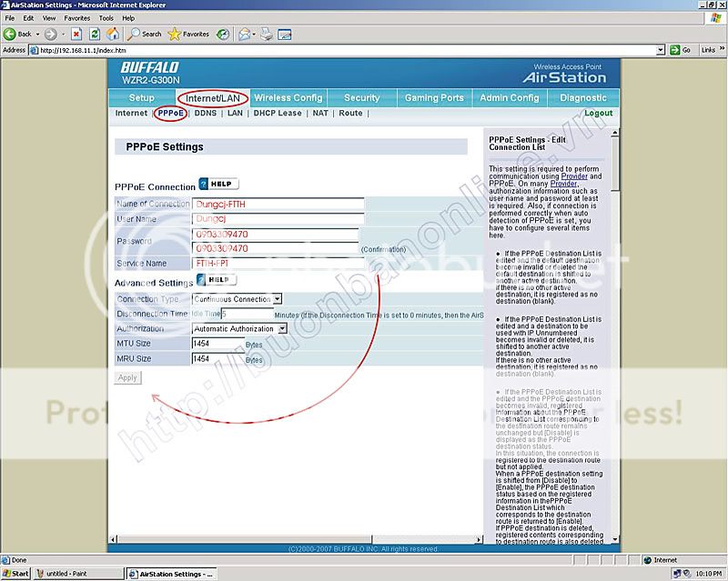Expand the Back button history arrow
Screen dimensions: 728x581
[37, 34]
